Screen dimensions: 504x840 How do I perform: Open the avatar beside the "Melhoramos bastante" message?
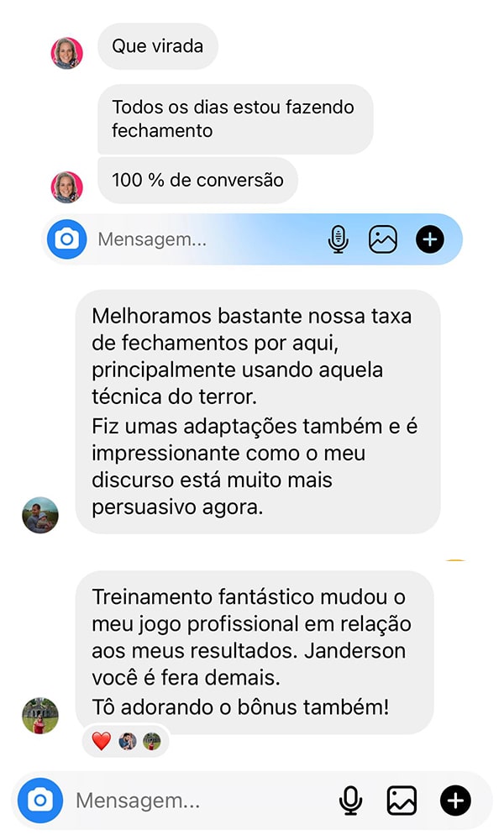(40, 516)
